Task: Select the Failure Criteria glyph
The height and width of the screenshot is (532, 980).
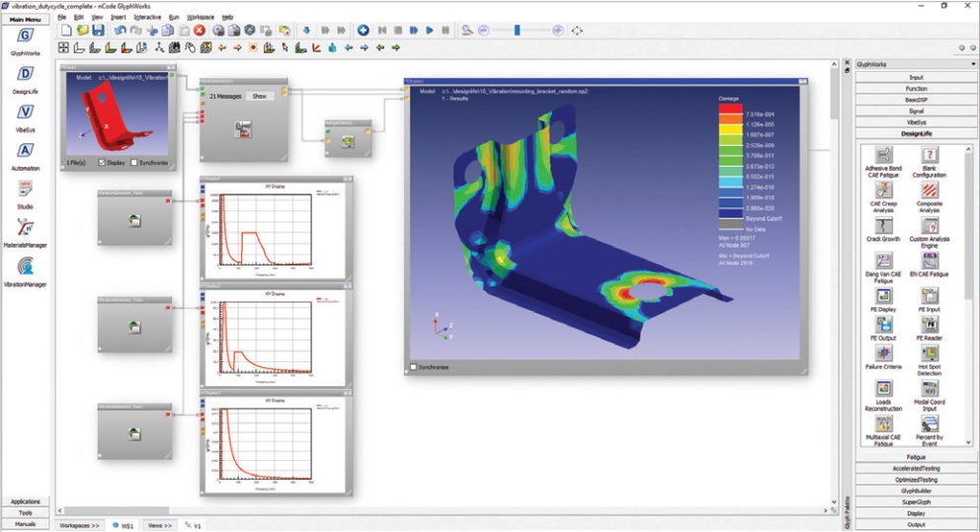Action: (x=883, y=357)
